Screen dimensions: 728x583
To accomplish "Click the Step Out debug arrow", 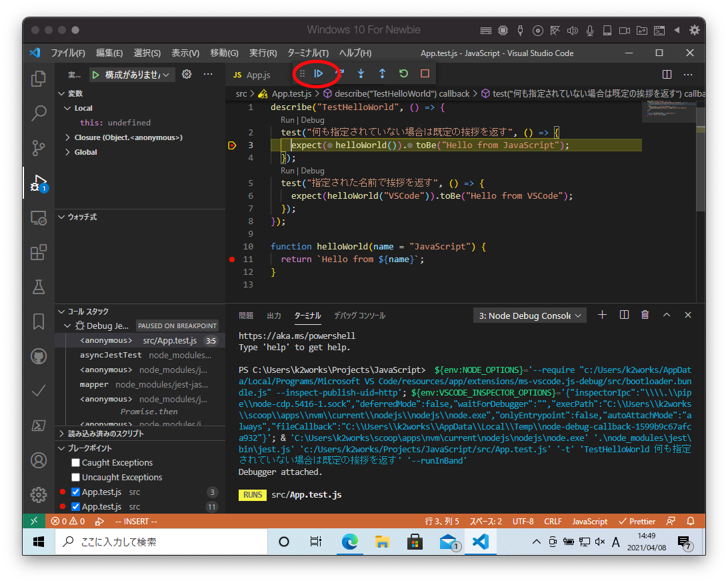I will pyautogui.click(x=382, y=73).
